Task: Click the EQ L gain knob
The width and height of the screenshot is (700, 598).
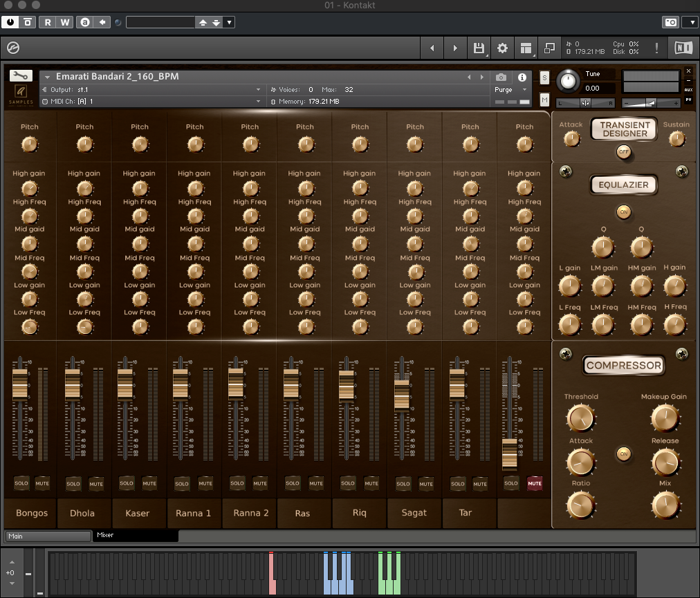Action: point(570,286)
